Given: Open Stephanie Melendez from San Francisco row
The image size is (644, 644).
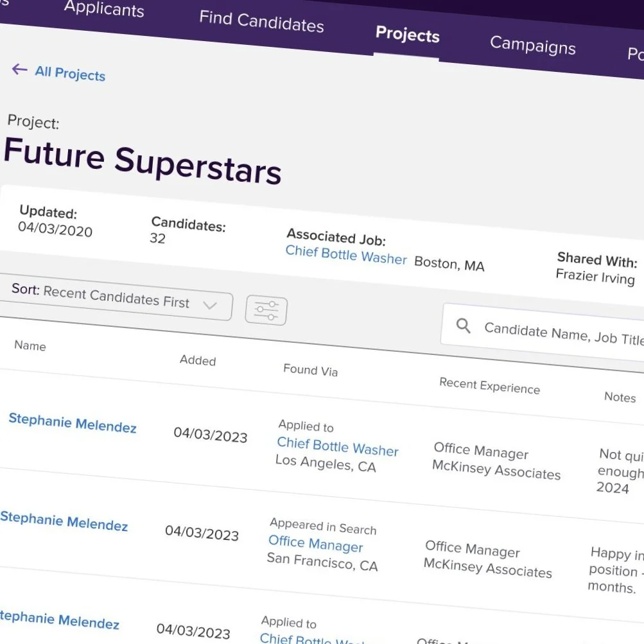Looking at the screenshot, I should point(64,521).
